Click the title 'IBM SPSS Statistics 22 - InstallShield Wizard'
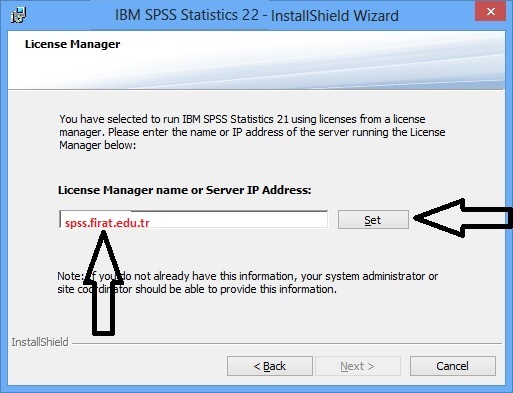Screen dimensions: 513x393 point(257,15)
